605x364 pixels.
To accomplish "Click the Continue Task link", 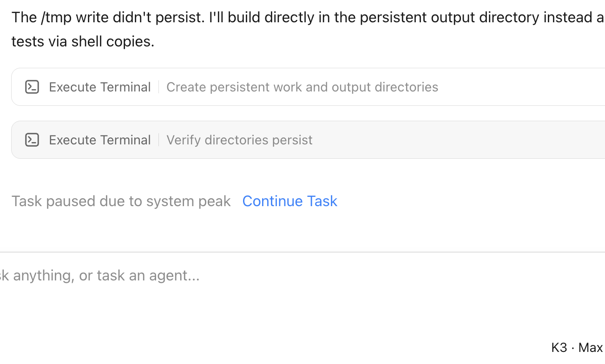I will pyautogui.click(x=289, y=201).
